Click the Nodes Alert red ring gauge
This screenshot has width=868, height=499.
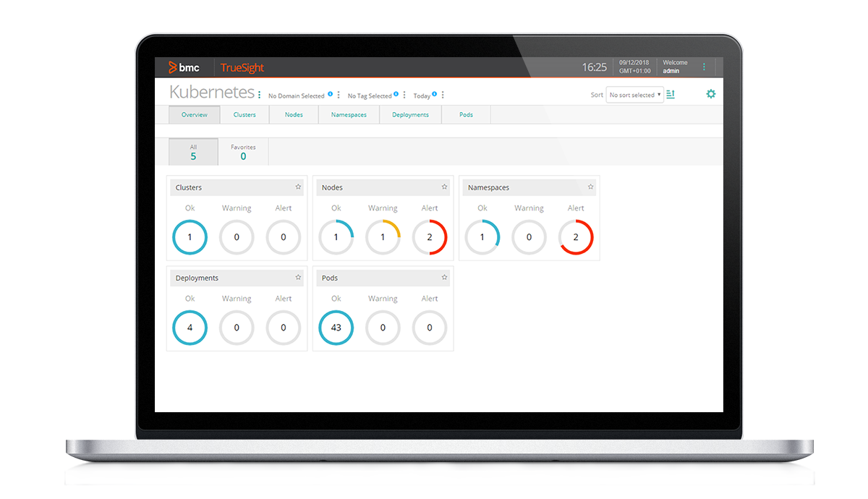coord(430,237)
